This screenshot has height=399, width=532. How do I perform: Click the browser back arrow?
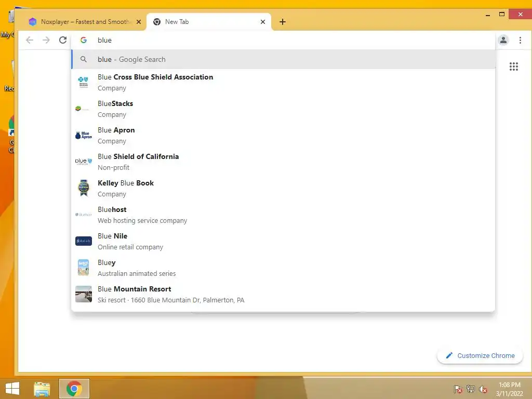[30, 40]
